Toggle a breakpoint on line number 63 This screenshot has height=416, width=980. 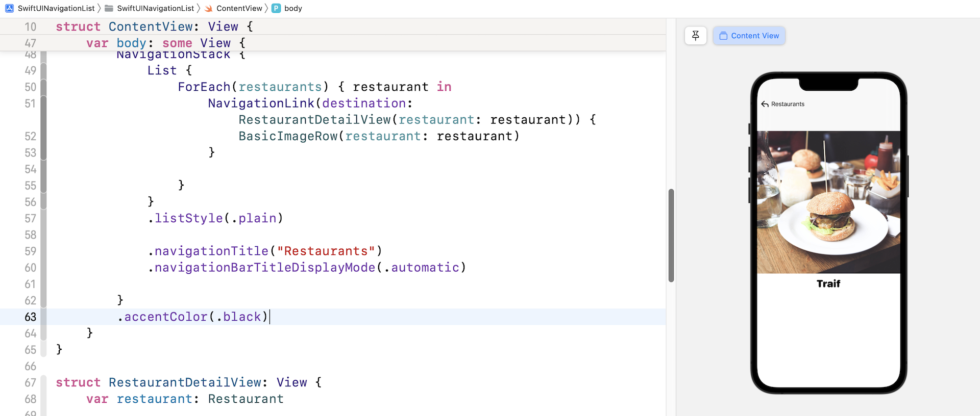tap(30, 317)
